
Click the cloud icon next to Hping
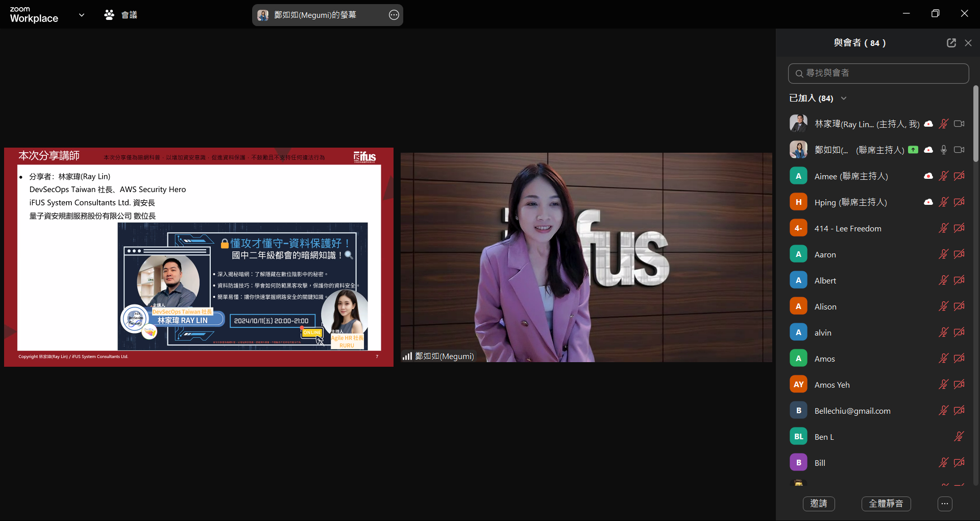point(928,202)
